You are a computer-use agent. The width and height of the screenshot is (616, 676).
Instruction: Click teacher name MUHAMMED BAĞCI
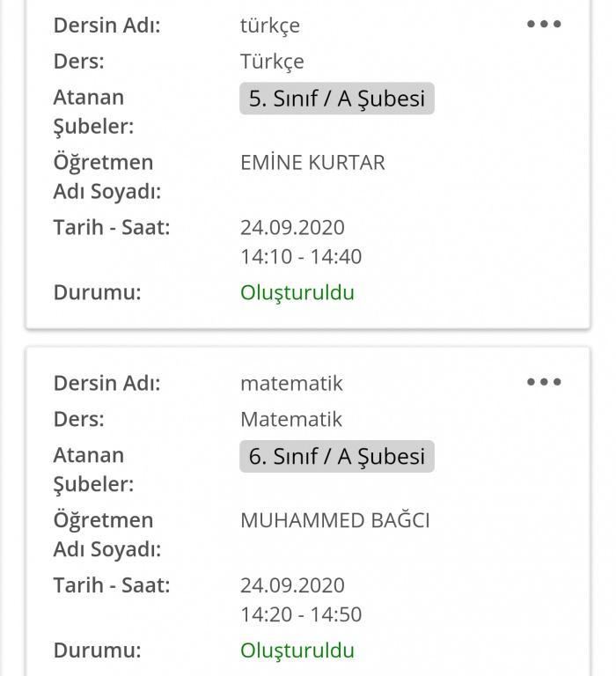[334, 520]
